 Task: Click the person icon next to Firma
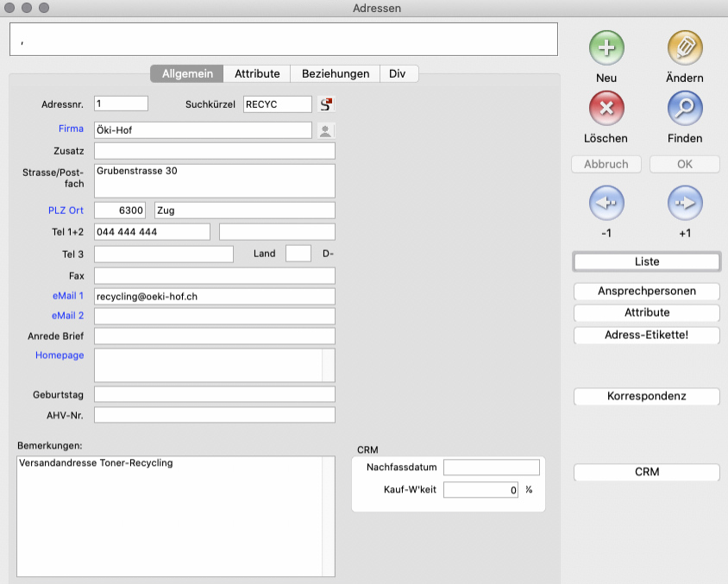325,130
